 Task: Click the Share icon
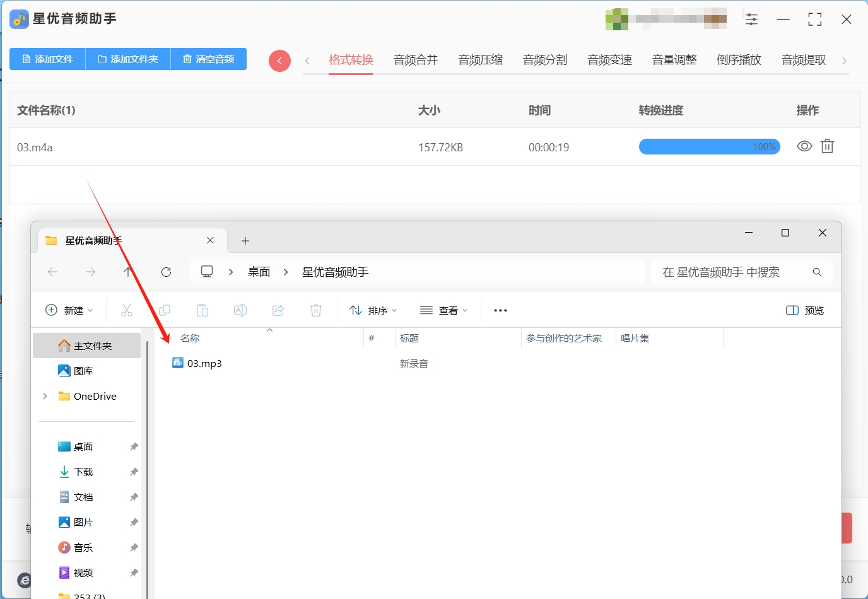pos(278,310)
